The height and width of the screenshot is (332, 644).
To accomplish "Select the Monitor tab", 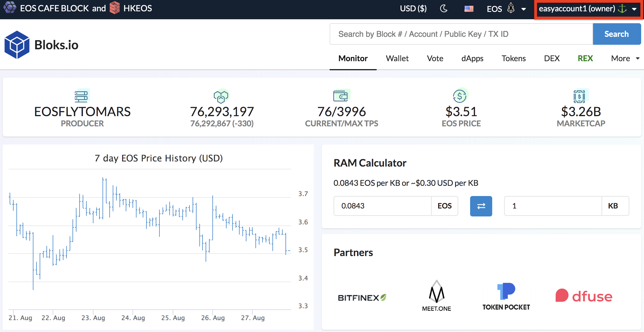I will click(x=353, y=58).
